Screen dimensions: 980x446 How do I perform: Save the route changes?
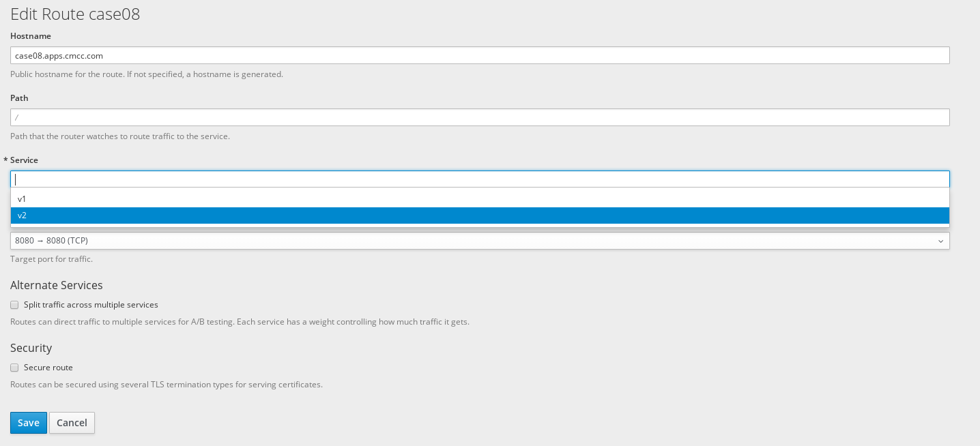click(x=29, y=423)
